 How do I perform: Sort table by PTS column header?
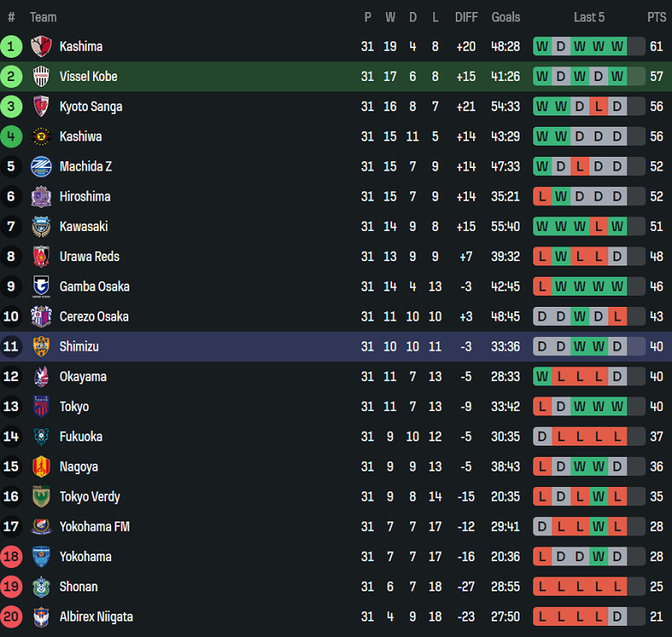[656, 17]
